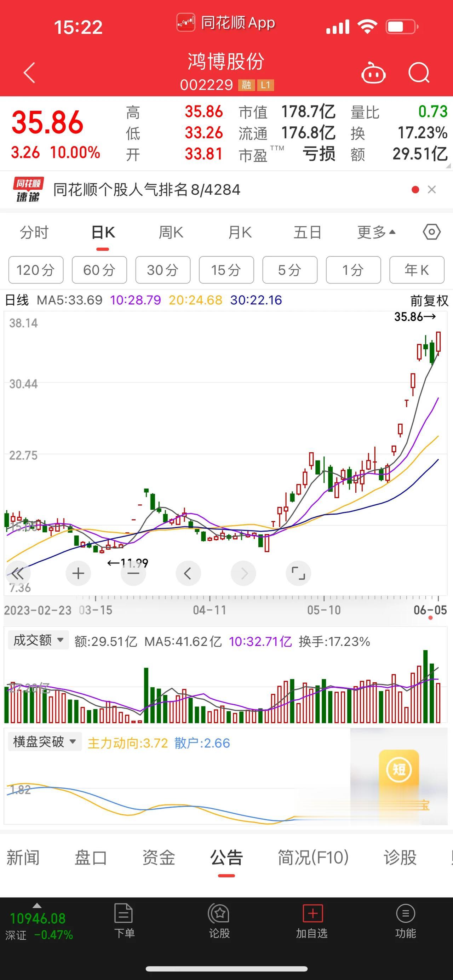The height and width of the screenshot is (980, 453).
Task: Tap the 10946.08 index value
Action: (x=38, y=918)
